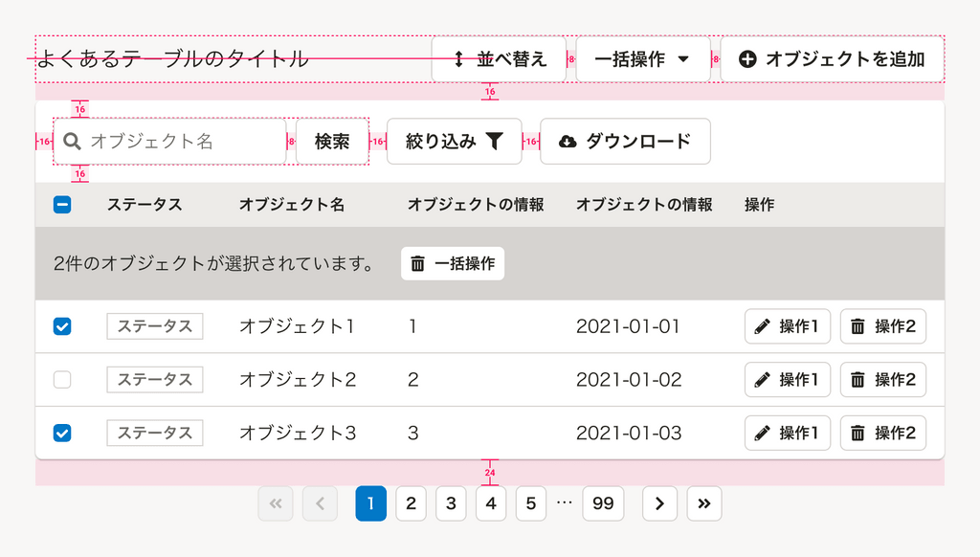
Task: Click the オブジェクト名 column header
Action: click(292, 204)
